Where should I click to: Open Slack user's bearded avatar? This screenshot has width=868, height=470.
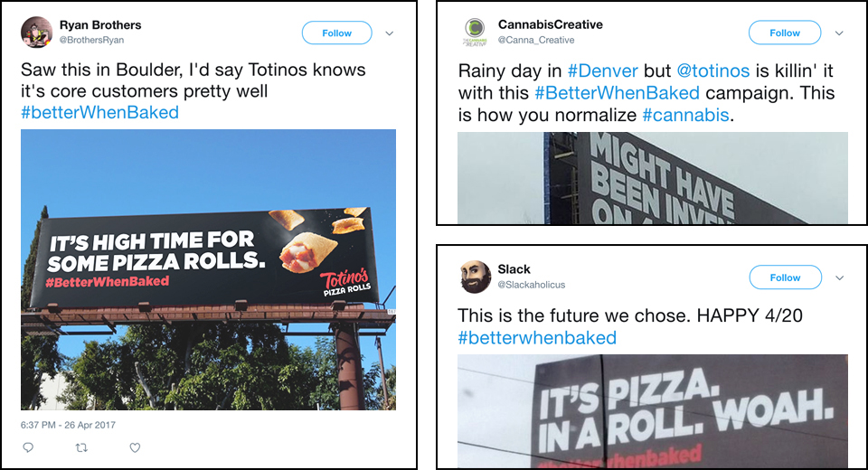coord(476,277)
